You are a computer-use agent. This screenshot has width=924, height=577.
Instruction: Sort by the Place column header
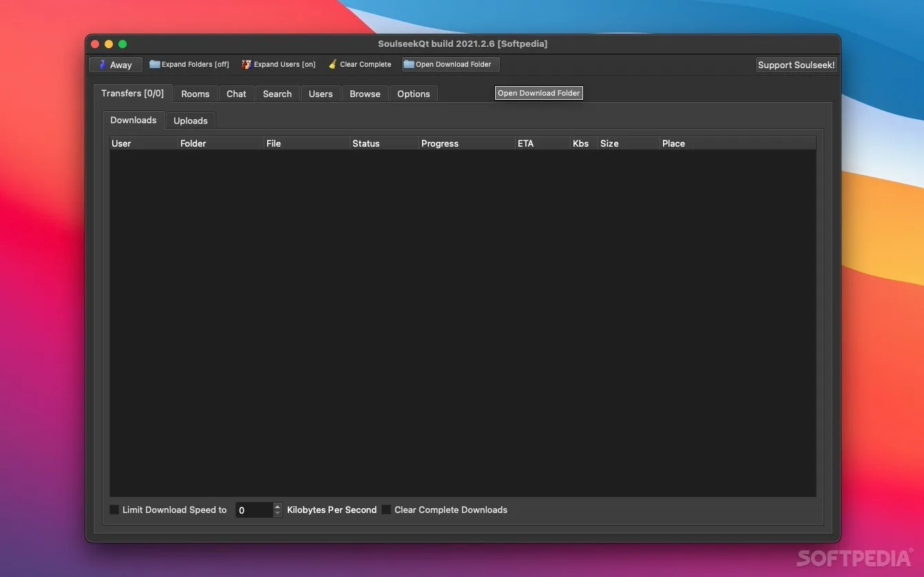(x=738, y=143)
